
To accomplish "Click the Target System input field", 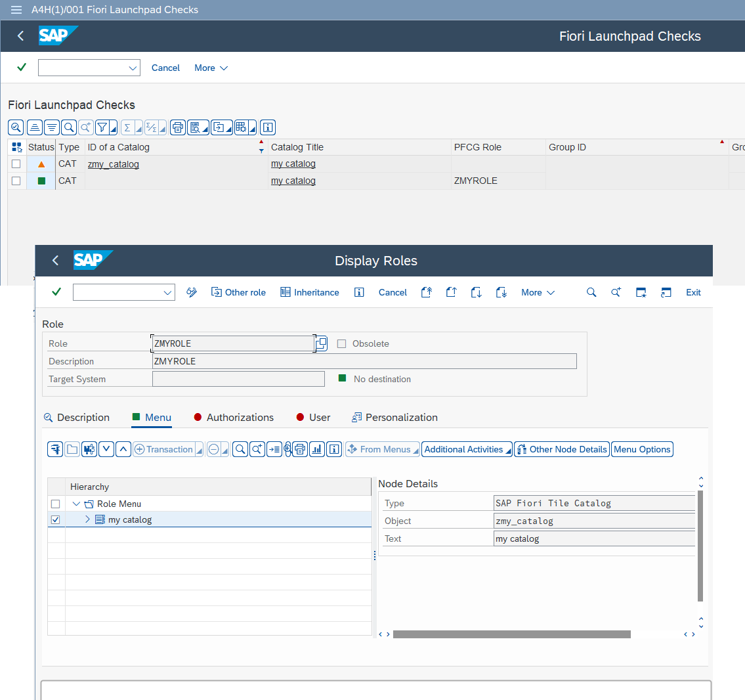I will [x=238, y=379].
